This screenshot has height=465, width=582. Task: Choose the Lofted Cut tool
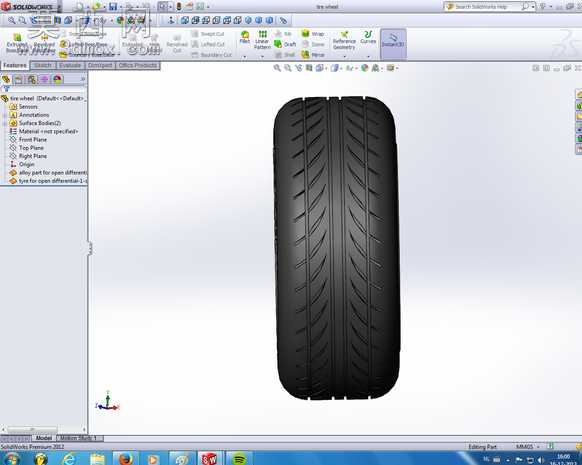tap(208, 44)
